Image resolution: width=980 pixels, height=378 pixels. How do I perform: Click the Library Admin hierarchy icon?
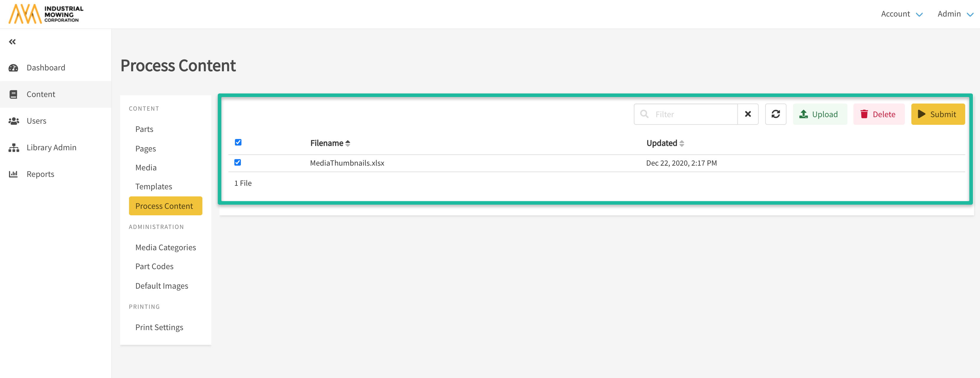point(14,148)
